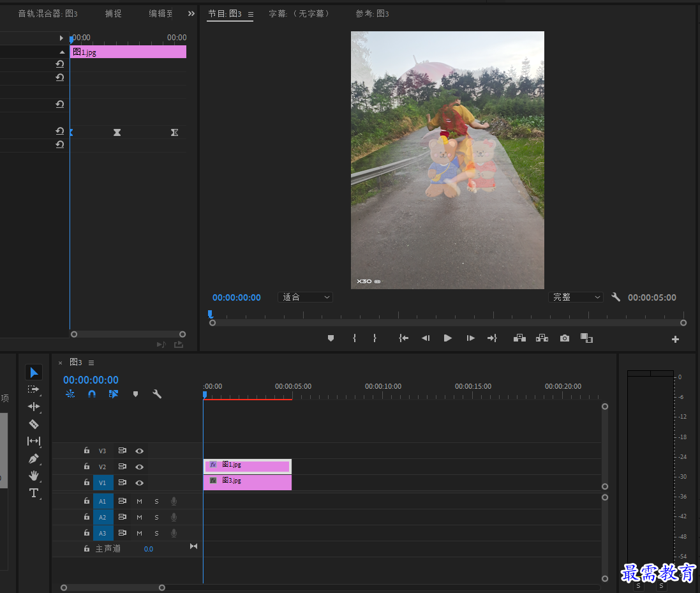Screen dimensions: 700x593
Task: Click timeline timecode 00:00:00:00
Action: pos(91,380)
